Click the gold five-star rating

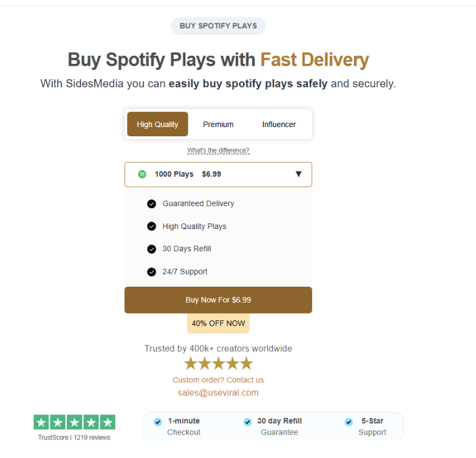pyautogui.click(x=218, y=363)
